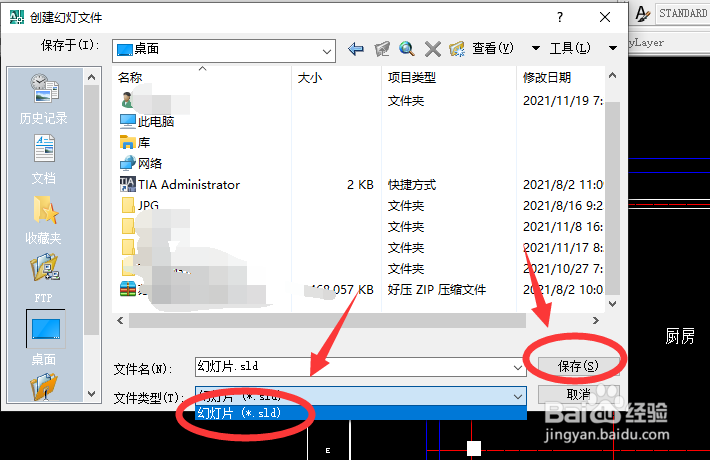Click the horizontal scroll left arrow
The image size is (710, 460).
(120, 321)
